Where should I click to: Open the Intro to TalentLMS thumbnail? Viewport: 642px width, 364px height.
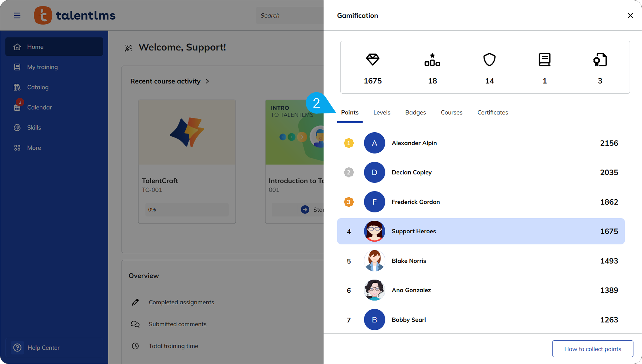click(x=295, y=132)
